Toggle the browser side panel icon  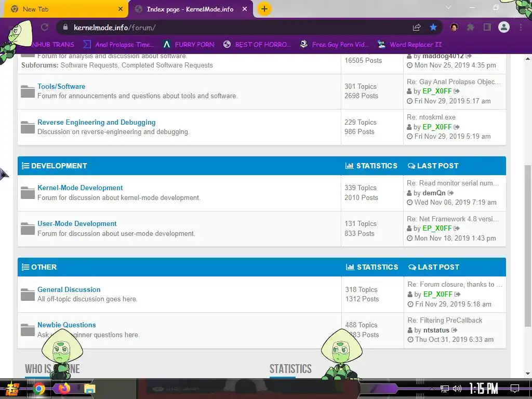click(x=487, y=27)
